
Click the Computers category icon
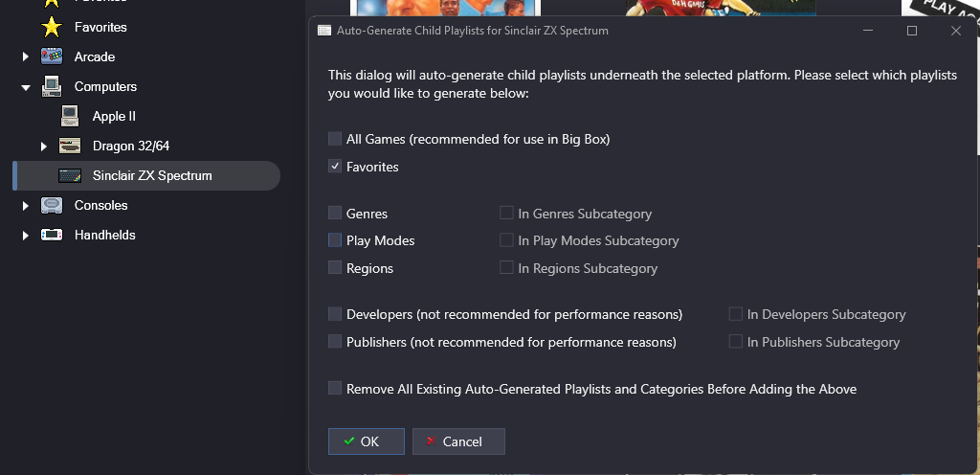52,86
